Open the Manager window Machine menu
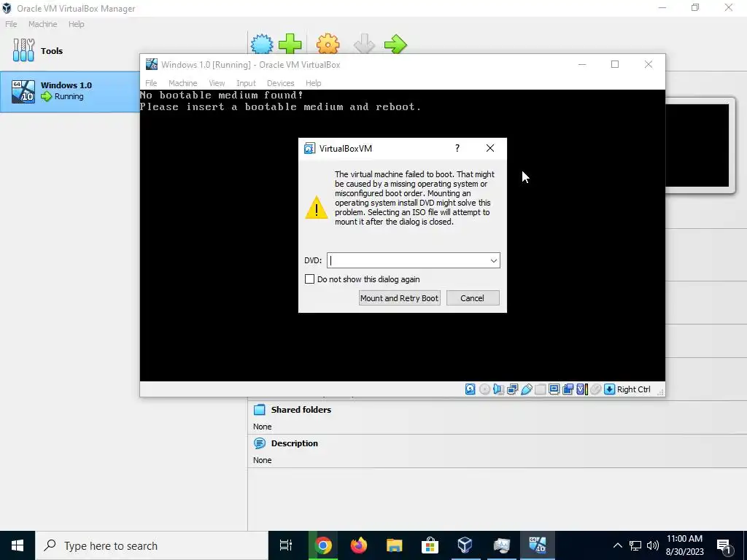 pyautogui.click(x=43, y=24)
